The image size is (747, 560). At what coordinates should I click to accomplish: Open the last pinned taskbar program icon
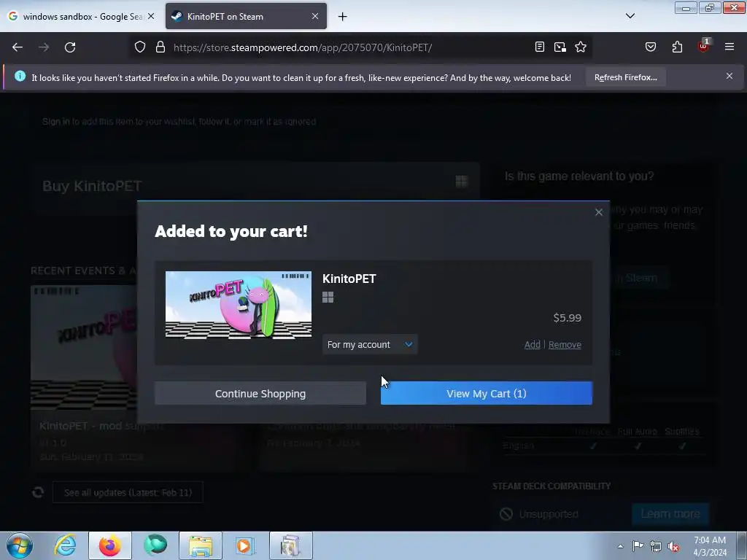click(x=290, y=545)
